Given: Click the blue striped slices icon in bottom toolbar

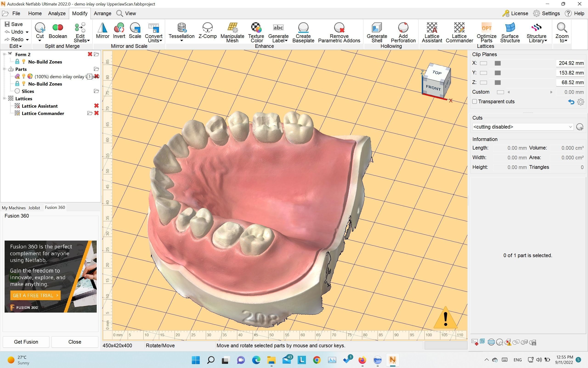Looking at the screenshot, I should click(491, 342).
